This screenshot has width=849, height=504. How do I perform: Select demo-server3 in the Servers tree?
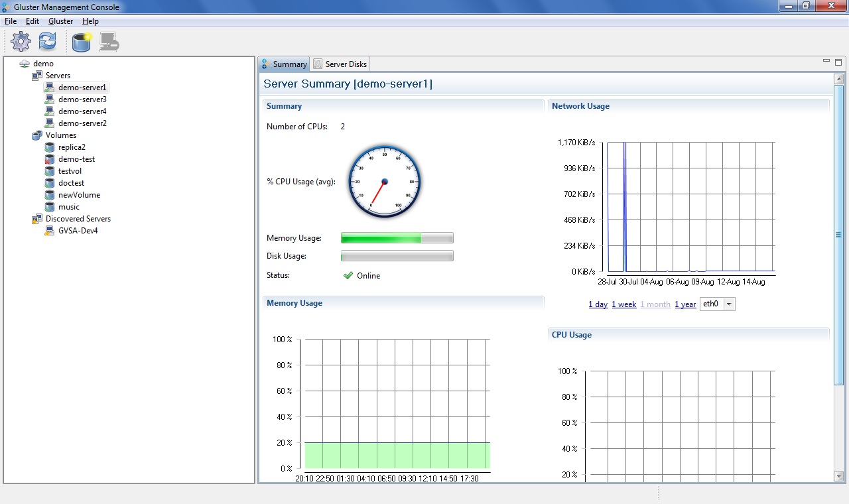click(x=82, y=99)
